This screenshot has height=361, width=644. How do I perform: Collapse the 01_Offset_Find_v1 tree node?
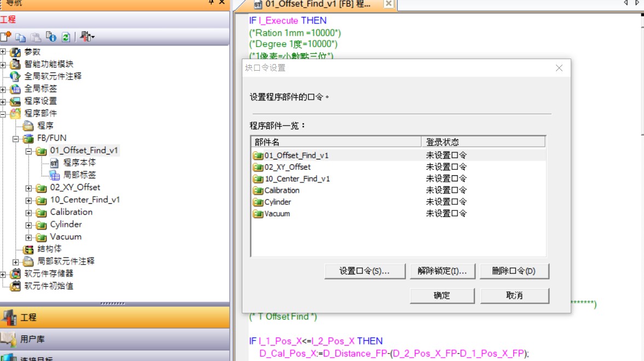click(x=29, y=151)
